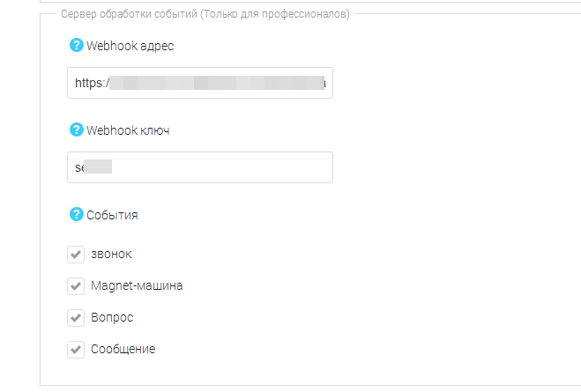Disable the Вопрос event checkbox
The width and height of the screenshot is (581, 392).
76,318
